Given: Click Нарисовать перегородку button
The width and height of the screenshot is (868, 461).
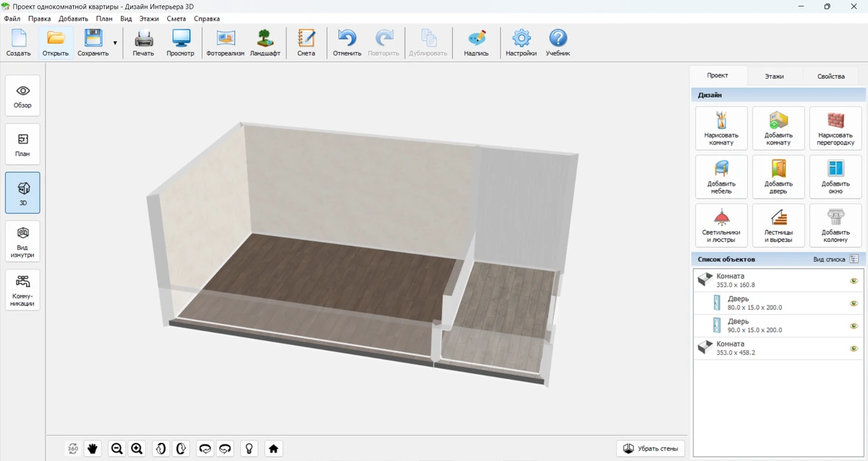Looking at the screenshot, I should 835,128.
